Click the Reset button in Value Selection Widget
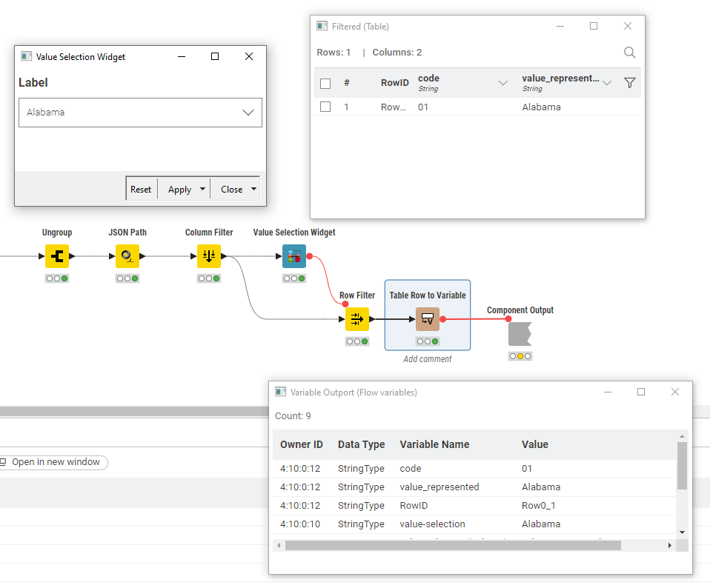This screenshot has height=588, width=710. click(x=141, y=188)
